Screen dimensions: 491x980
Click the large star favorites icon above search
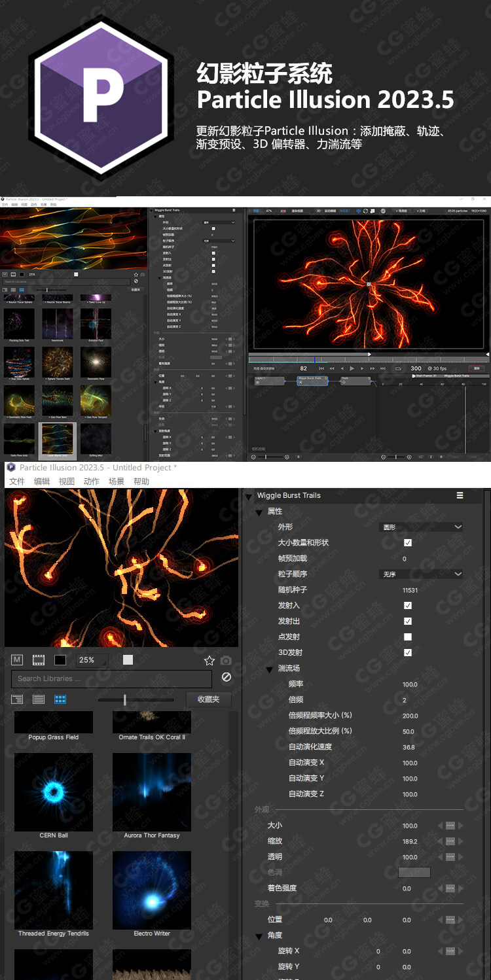[x=209, y=661]
